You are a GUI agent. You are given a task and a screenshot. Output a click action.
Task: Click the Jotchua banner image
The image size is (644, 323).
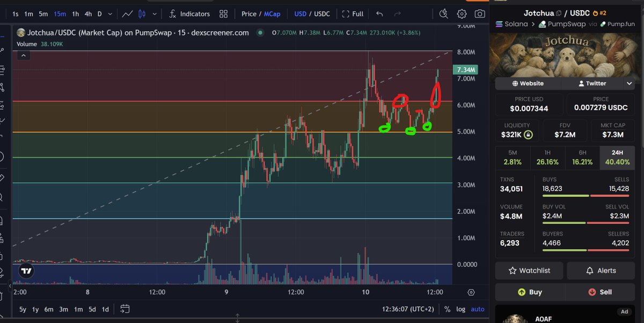(565, 55)
